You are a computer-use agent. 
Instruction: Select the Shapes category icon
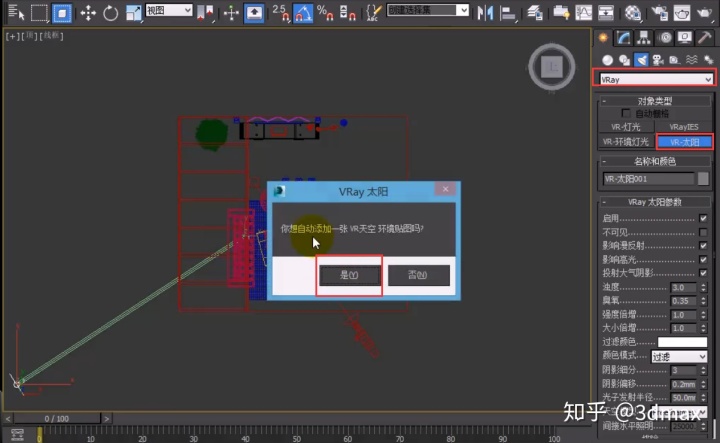point(624,60)
